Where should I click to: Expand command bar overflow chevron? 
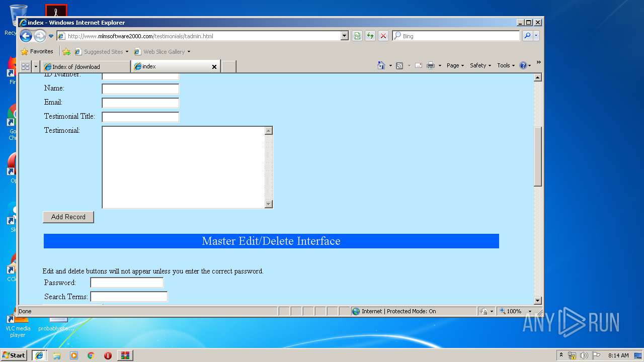pos(538,62)
